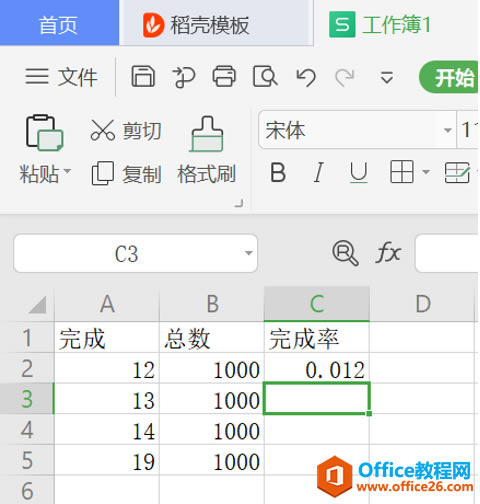Select row 4 header
480x504 pixels.
tap(27, 429)
